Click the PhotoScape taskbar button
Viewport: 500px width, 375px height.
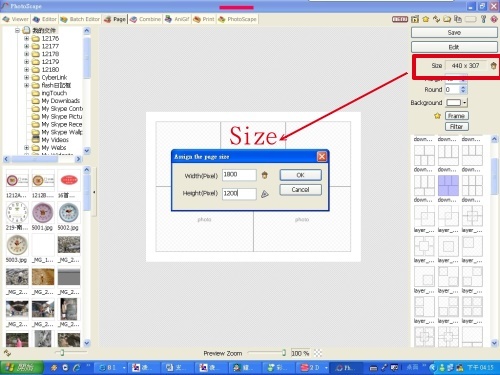[x=346, y=368]
